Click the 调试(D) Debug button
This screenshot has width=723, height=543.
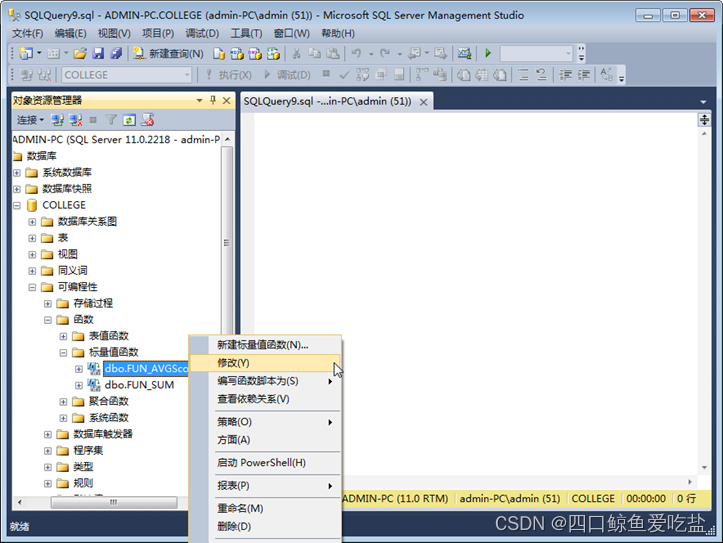(x=287, y=75)
